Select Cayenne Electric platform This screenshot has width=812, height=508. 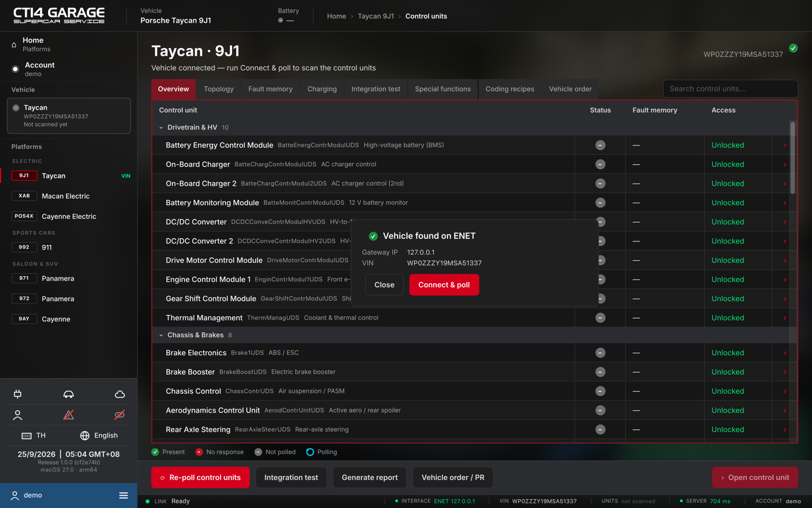click(69, 216)
